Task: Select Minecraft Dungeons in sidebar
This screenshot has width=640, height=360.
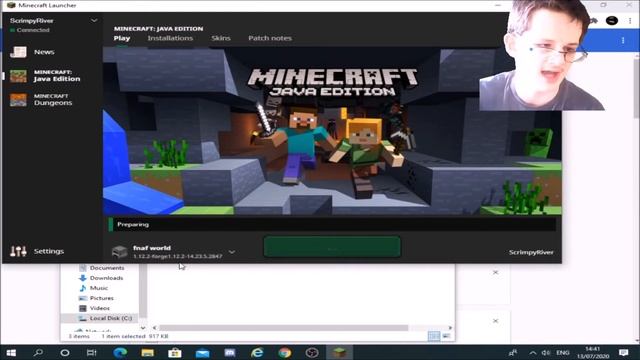Action: pos(42,99)
